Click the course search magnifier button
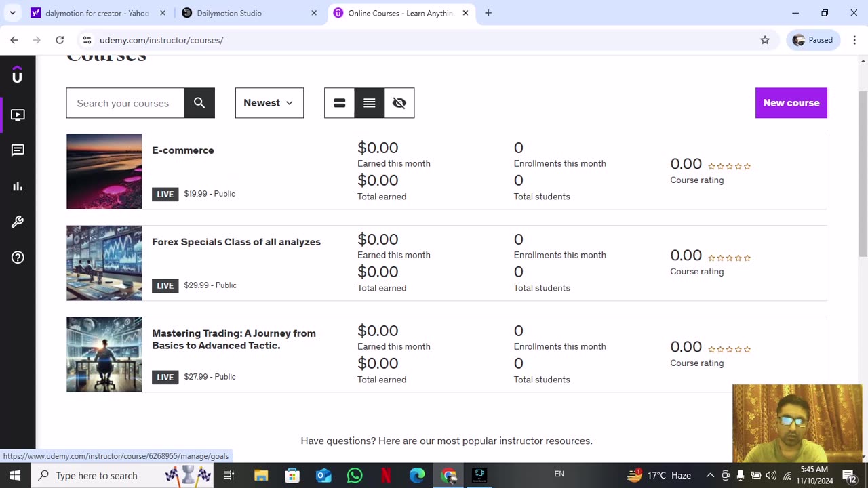The width and height of the screenshot is (868, 488). coord(199,103)
